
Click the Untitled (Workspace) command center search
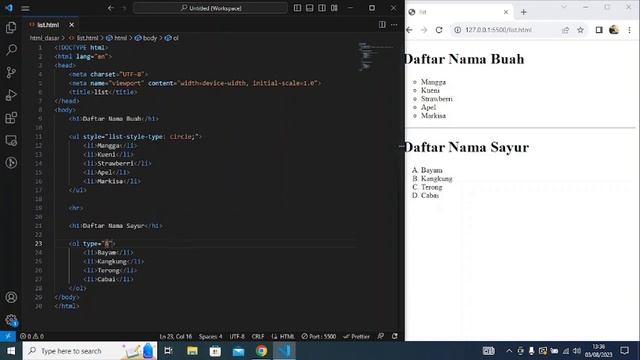click(x=211, y=8)
